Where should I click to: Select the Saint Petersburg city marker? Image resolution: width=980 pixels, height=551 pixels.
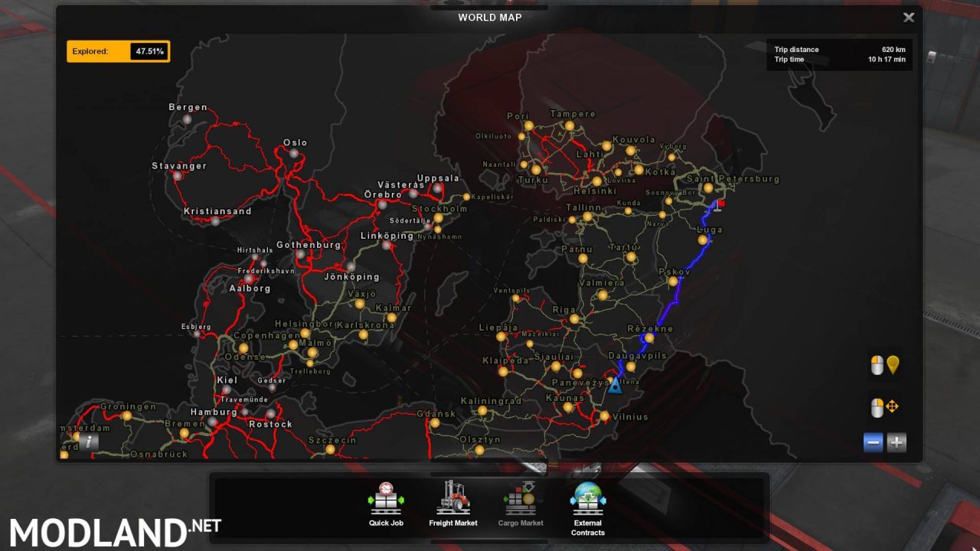click(x=709, y=188)
